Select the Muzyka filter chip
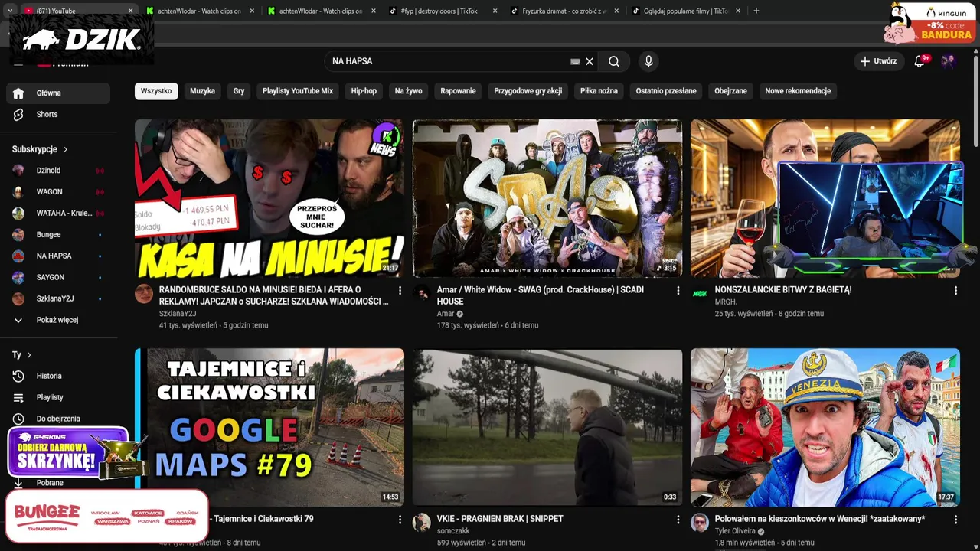 pos(202,91)
